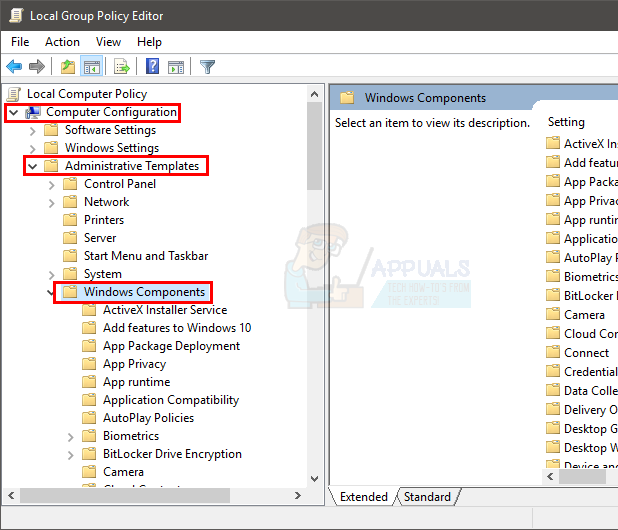Expand the Biometrics tree node
Screen dimensions: 618x530
(x=71, y=437)
